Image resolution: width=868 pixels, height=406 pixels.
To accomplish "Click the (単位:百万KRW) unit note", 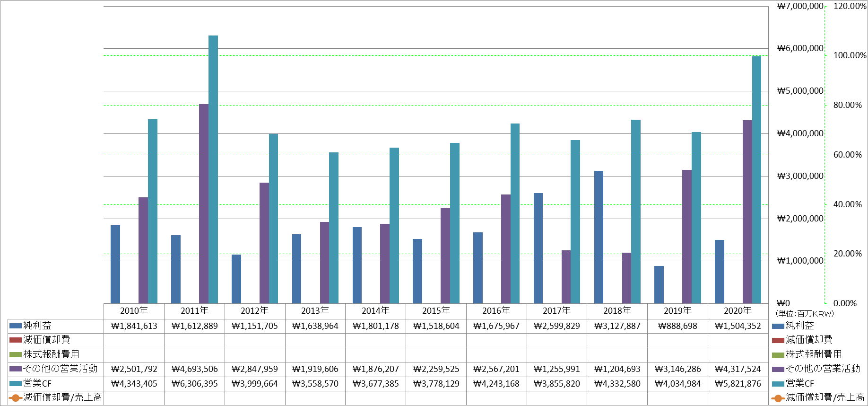I will [805, 314].
